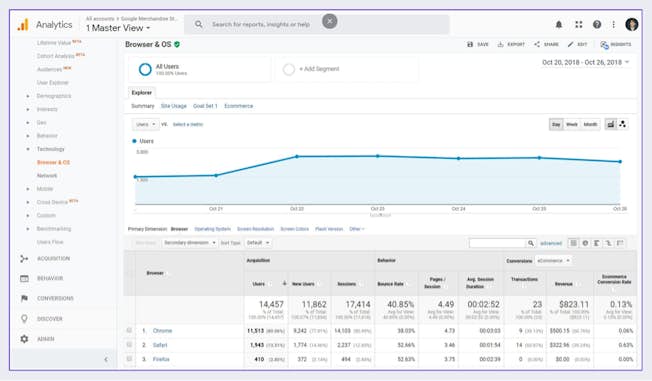
Task: Switch to the Site Usage tab
Action: [173, 106]
